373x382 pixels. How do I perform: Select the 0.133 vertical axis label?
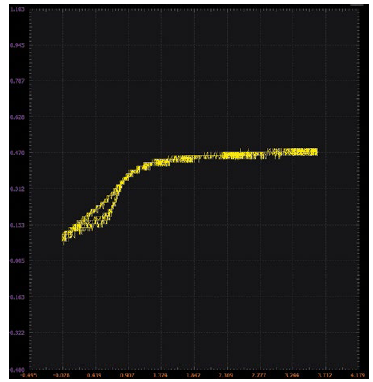16,225
